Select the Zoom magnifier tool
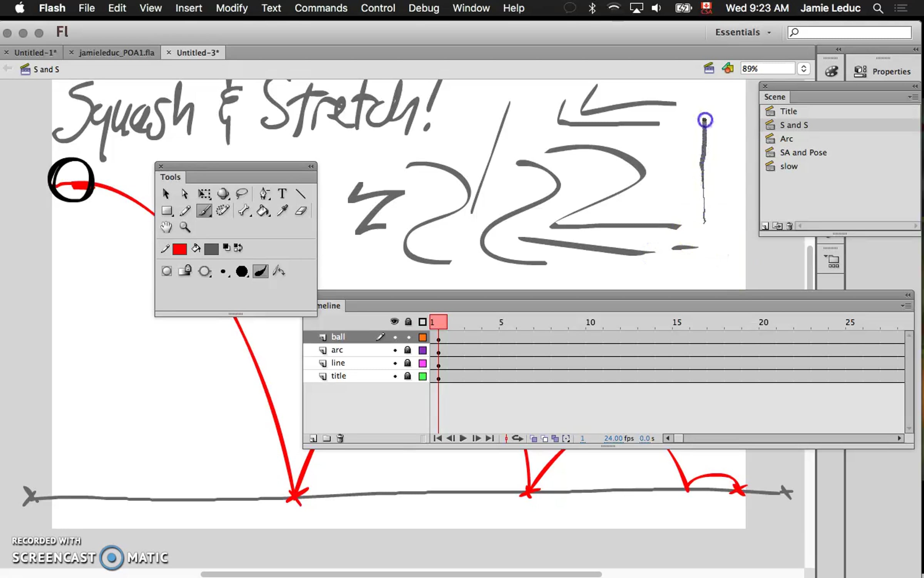Screen dimensions: 924x578 coord(185,227)
